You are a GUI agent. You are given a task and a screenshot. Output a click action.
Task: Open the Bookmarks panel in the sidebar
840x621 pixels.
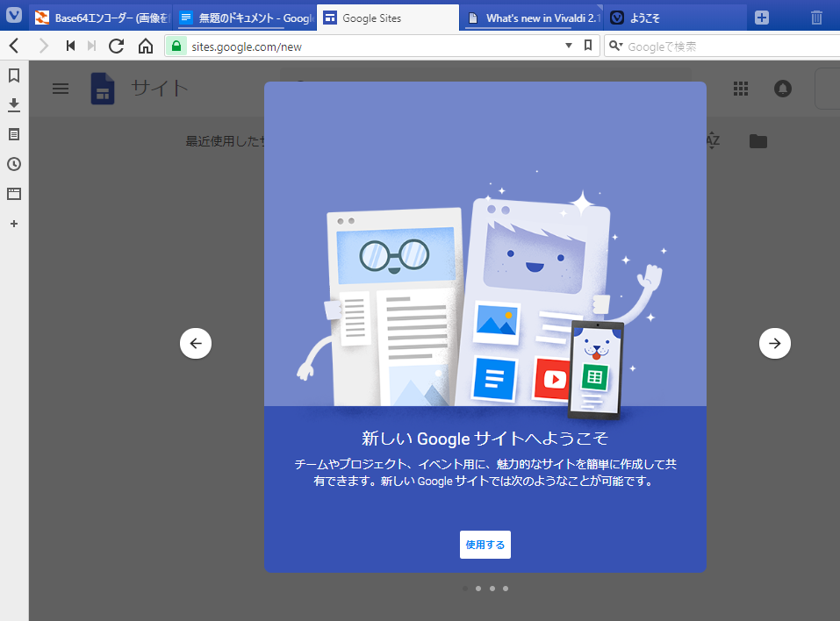pyautogui.click(x=13, y=75)
